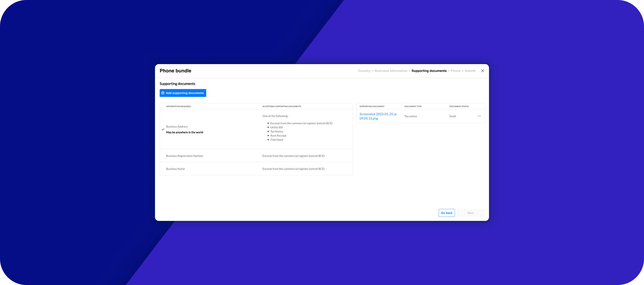Go to Country breadcrumb step
The width and height of the screenshot is (644, 285).
click(364, 71)
